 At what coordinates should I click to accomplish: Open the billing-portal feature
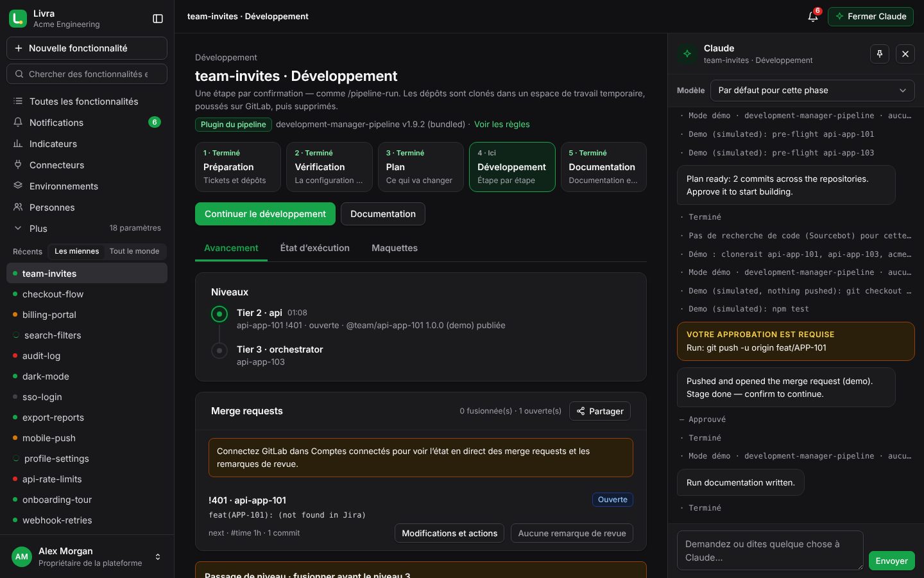(87, 315)
